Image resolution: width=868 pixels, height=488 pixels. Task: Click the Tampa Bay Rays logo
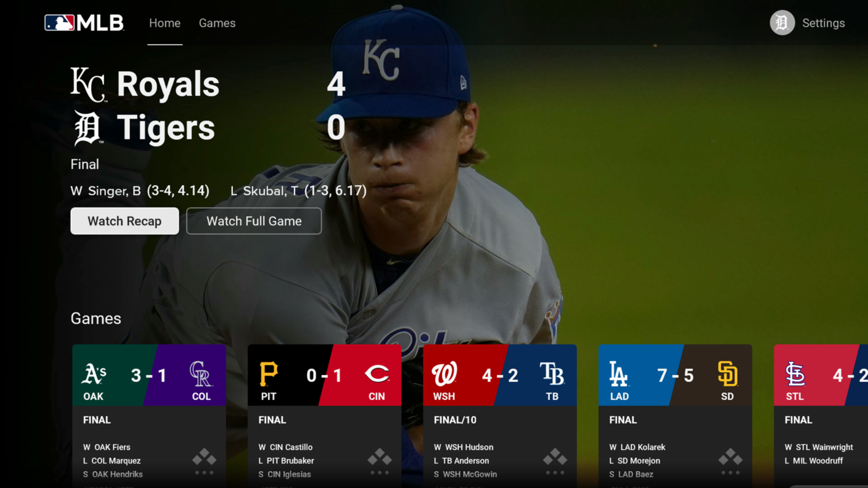pyautogui.click(x=552, y=374)
